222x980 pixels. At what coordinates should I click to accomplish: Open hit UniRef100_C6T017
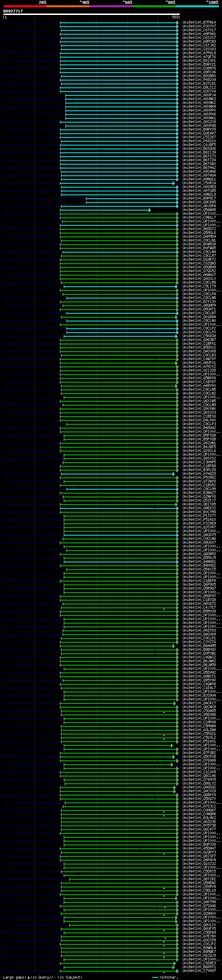point(199,30)
